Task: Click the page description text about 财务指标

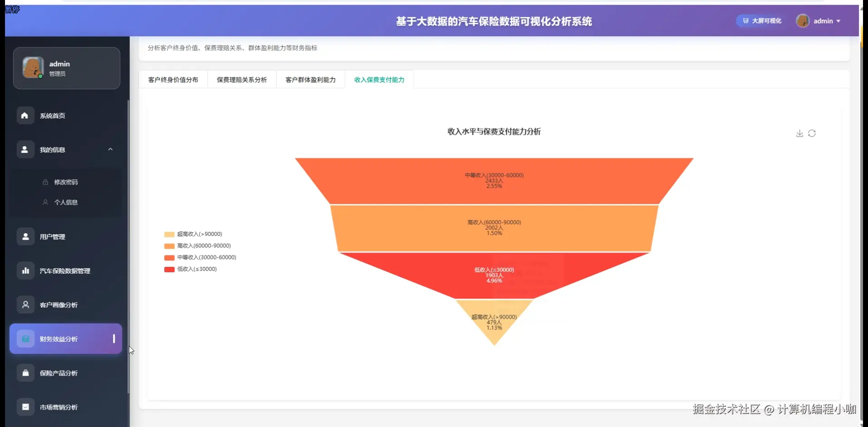Action: 232,48
